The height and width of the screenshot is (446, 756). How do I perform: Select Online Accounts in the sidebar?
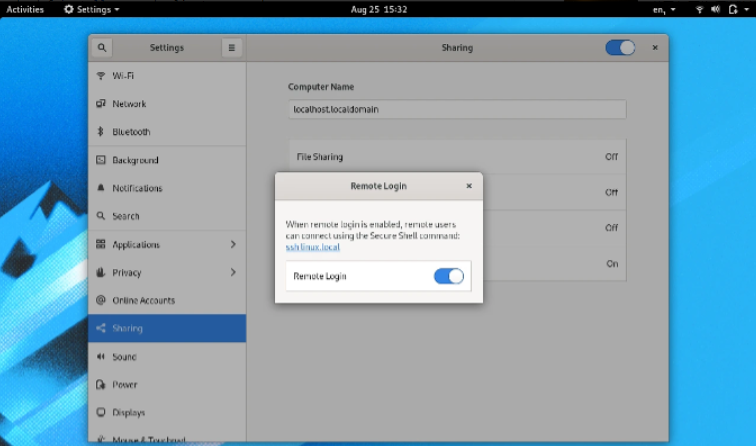tap(143, 301)
